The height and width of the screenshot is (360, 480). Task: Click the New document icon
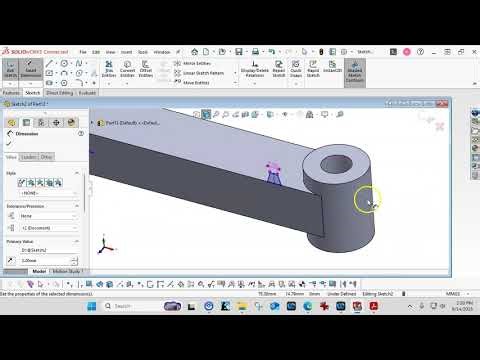[206, 52]
